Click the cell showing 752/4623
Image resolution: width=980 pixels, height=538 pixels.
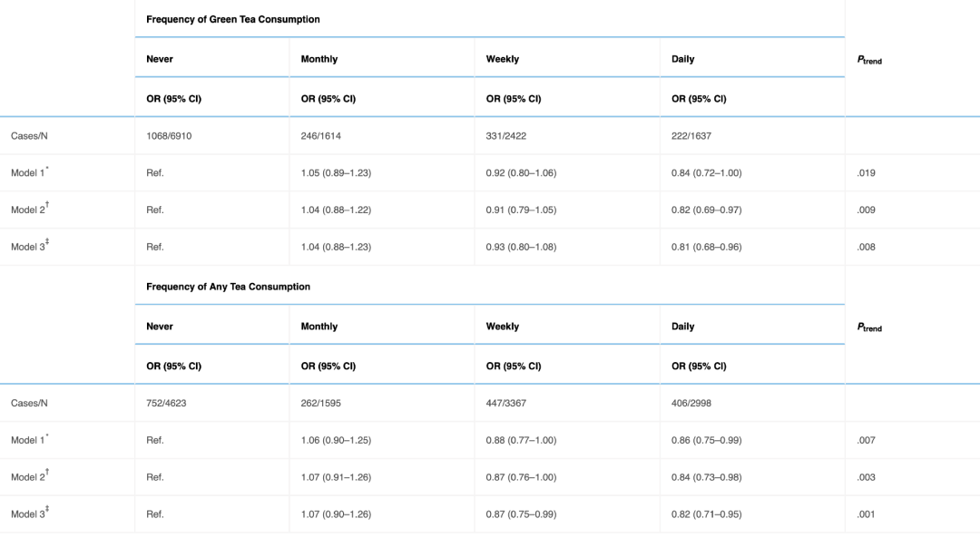[x=166, y=404]
